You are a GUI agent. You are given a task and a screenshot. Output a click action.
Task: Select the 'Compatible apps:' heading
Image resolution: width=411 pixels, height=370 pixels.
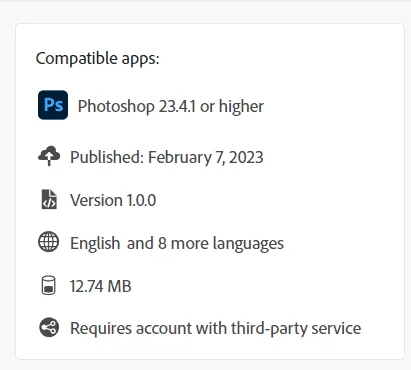point(98,59)
